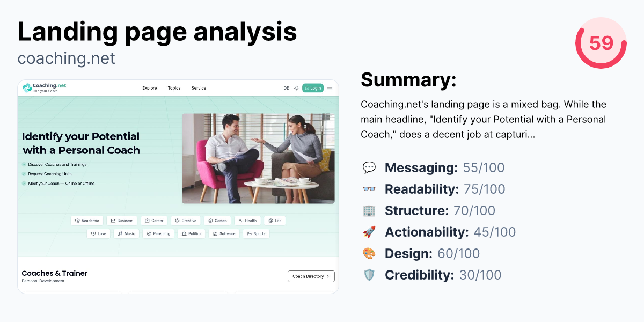Toggle the Love category filter
Image resolution: width=644 pixels, height=322 pixels.
point(99,233)
